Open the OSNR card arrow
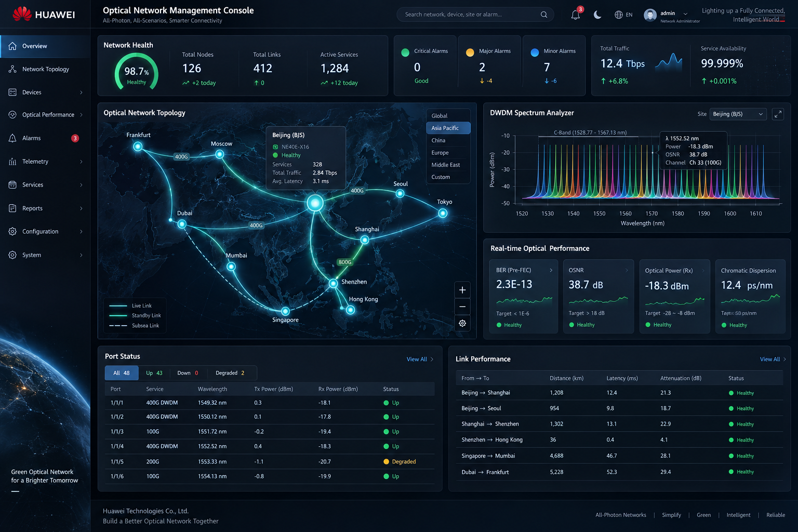This screenshot has height=532, width=798. 627,270
